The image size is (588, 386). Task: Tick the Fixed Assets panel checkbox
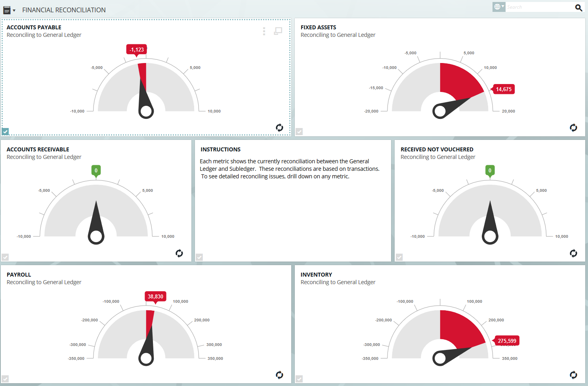pos(299,132)
